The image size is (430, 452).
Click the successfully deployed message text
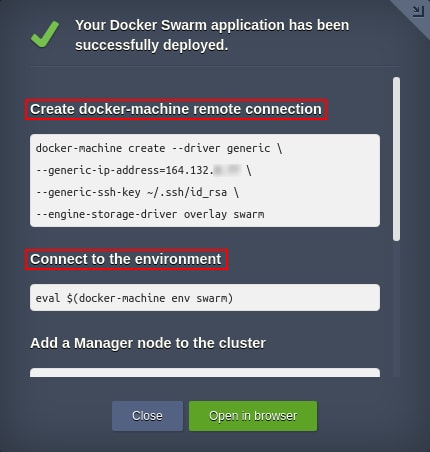(x=212, y=35)
